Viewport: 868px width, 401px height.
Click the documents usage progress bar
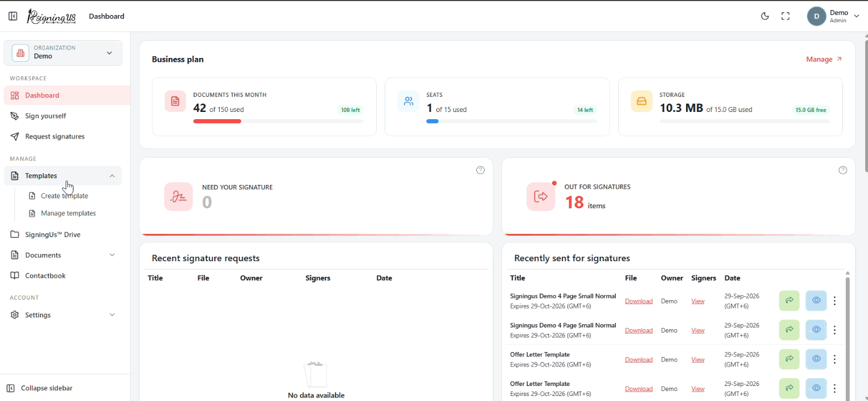278,121
